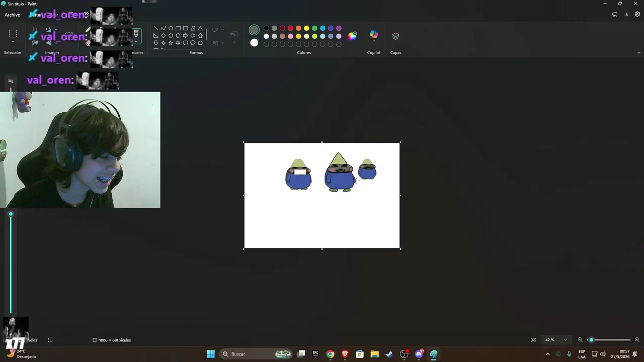Pick the black color swatch

click(266, 28)
